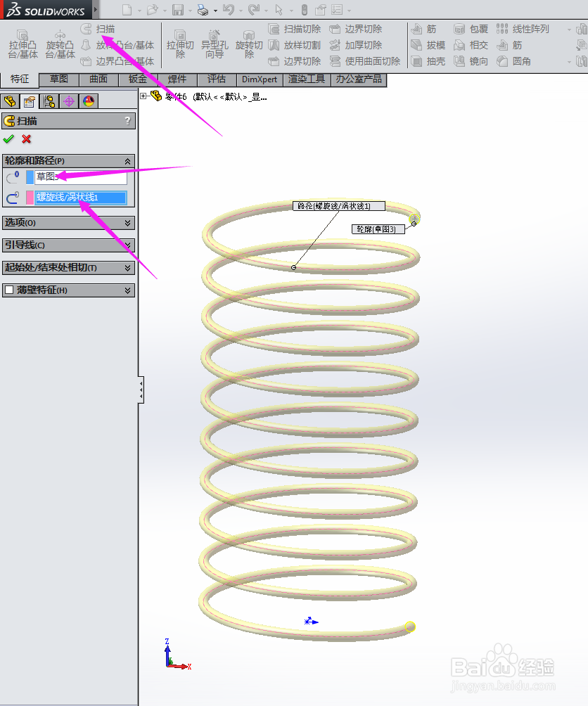Click the 螺旋线/涡状线1 path selection box
The height and width of the screenshot is (706, 588).
[x=81, y=198]
